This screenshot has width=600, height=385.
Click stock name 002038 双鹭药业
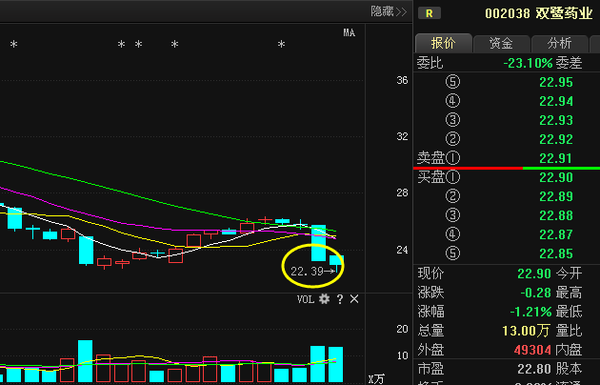tap(539, 13)
